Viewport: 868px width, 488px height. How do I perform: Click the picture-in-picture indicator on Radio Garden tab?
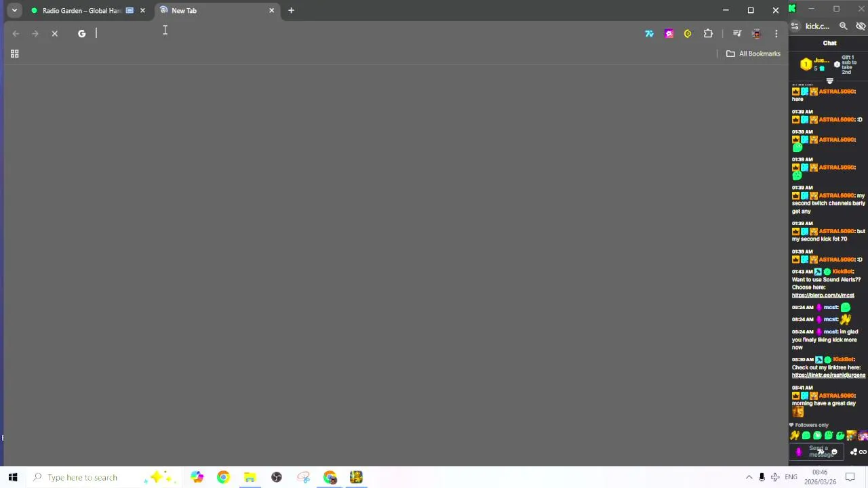coord(130,10)
